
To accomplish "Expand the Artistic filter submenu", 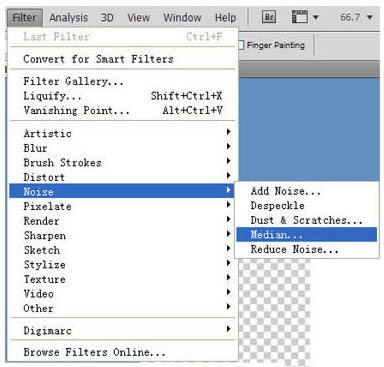I will pos(123,133).
